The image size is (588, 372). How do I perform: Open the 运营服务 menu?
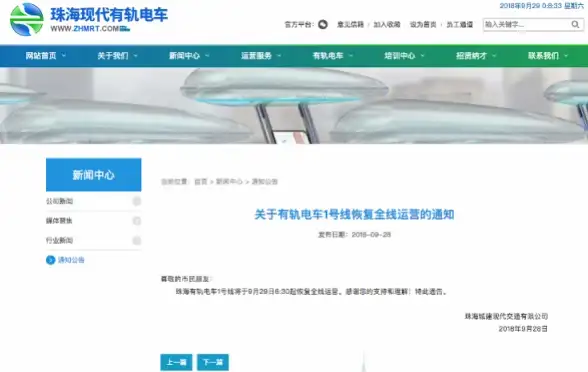pos(256,56)
